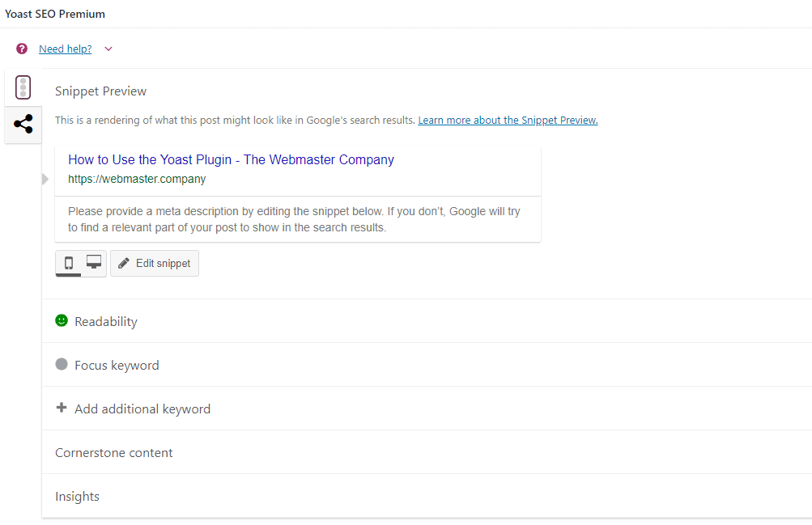This screenshot has width=812, height=525.
Task: Click the Snippet Preview heading
Action: point(100,91)
